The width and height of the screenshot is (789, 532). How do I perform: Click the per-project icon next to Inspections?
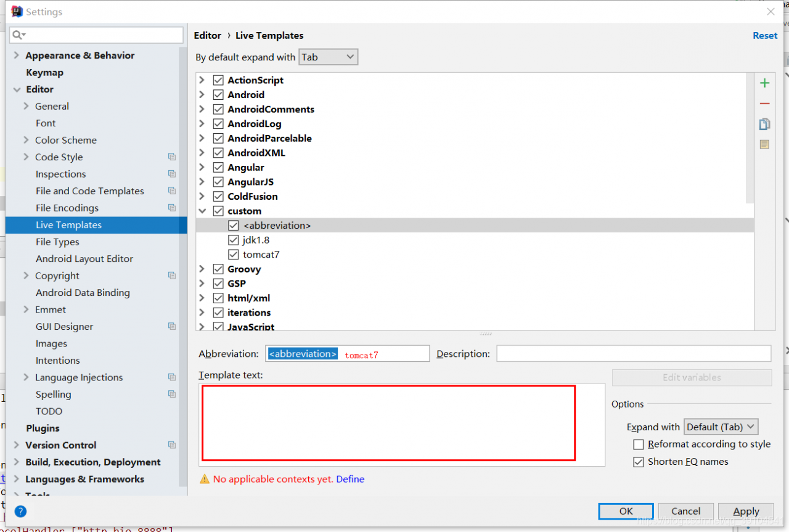coord(172,174)
